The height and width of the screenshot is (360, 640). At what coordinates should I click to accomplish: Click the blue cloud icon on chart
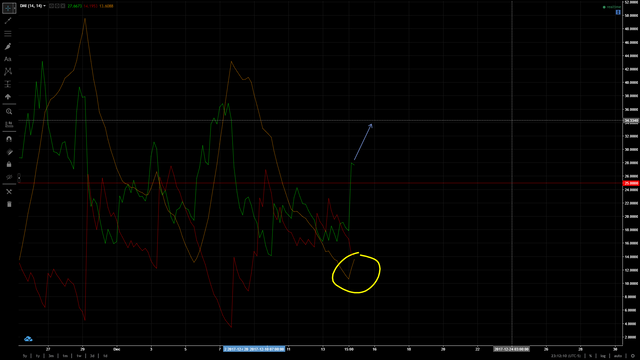pyautogui.click(x=28, y=339)
